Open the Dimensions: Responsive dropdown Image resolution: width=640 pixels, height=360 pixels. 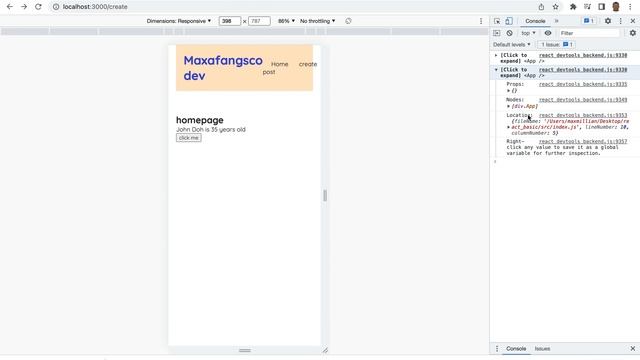(179, 21)
